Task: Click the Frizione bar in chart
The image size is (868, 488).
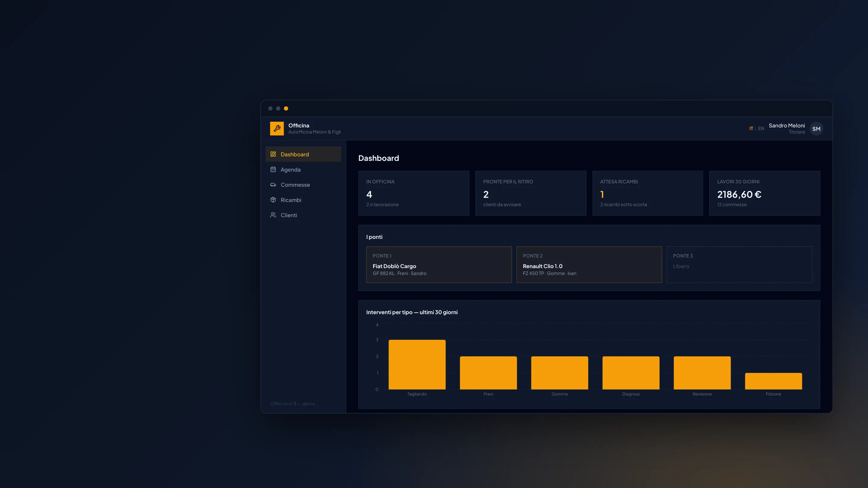Action: pyautogui.click(x=773, y=381)
